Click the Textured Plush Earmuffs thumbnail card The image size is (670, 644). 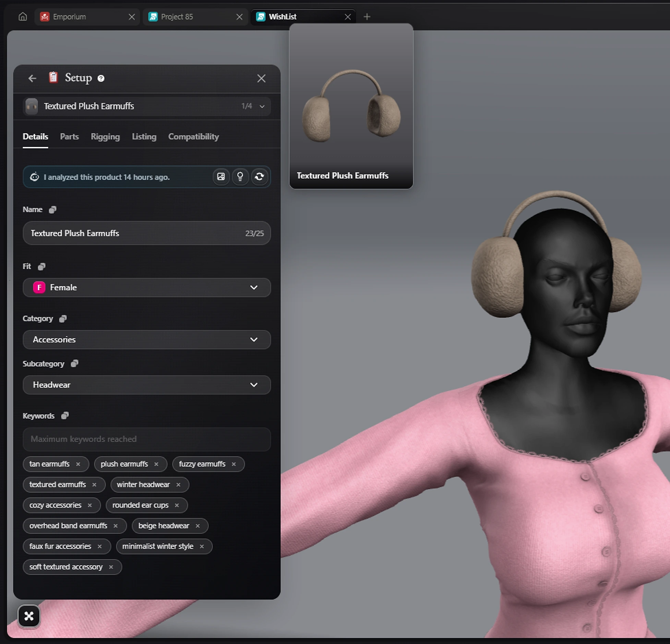[x=351, y=106]
